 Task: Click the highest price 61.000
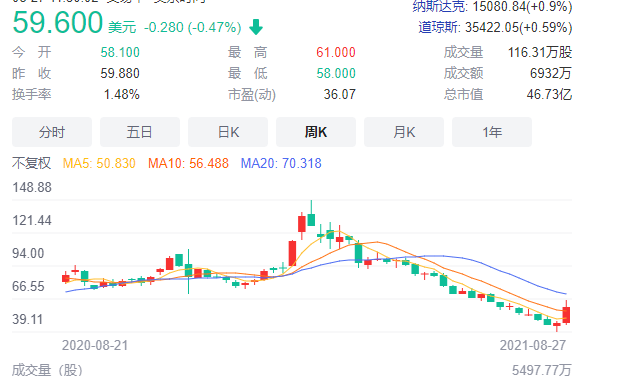tap(336, 52)
